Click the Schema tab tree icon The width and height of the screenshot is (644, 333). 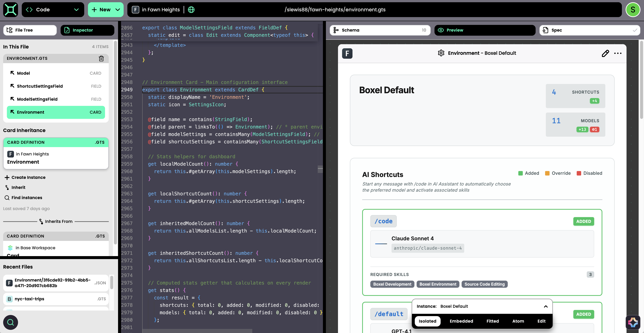click(x=336, y=30)
